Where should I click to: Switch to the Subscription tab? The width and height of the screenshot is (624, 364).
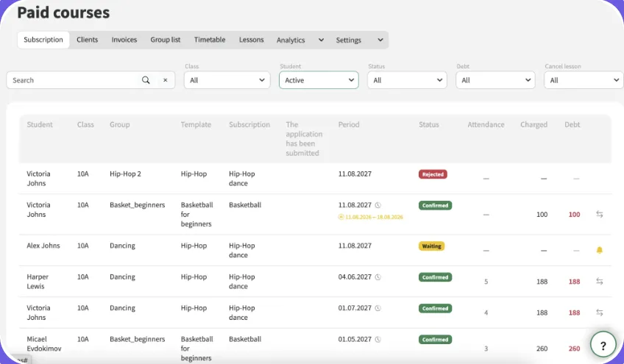click(x=43, y=40)
